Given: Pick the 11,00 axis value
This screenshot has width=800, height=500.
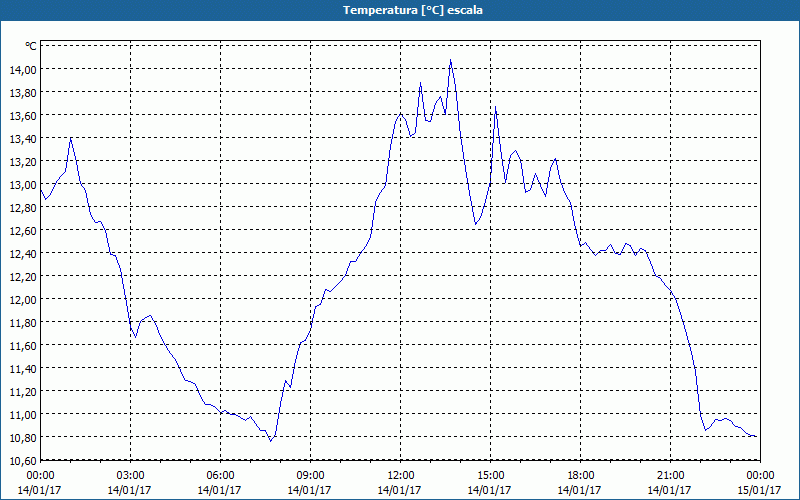Looking at the screenshot, I should click(x=23, y=414).
